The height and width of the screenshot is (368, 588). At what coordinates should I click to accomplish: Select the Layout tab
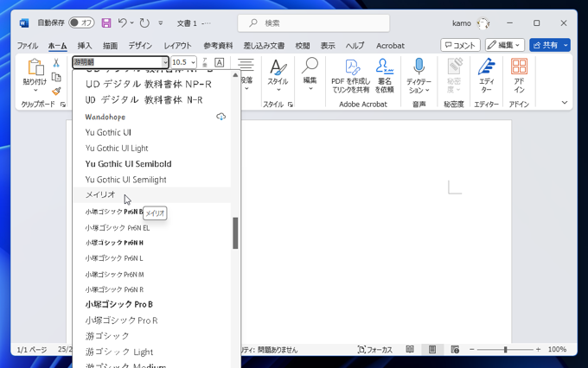(178, 46)
